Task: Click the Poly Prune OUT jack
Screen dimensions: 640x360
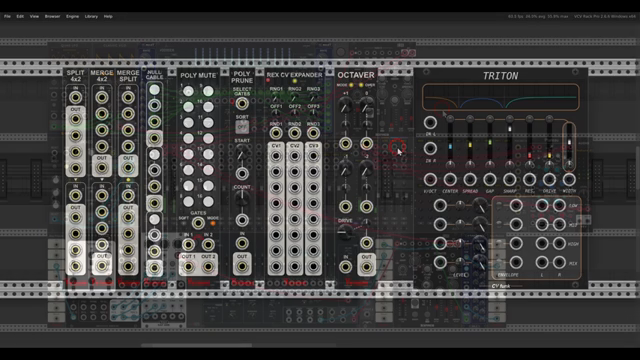Action: point(242,267)
